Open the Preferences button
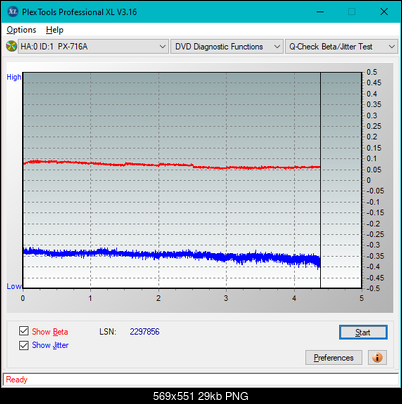This screenshot has height=404, width=402. [x=334, y=358]
